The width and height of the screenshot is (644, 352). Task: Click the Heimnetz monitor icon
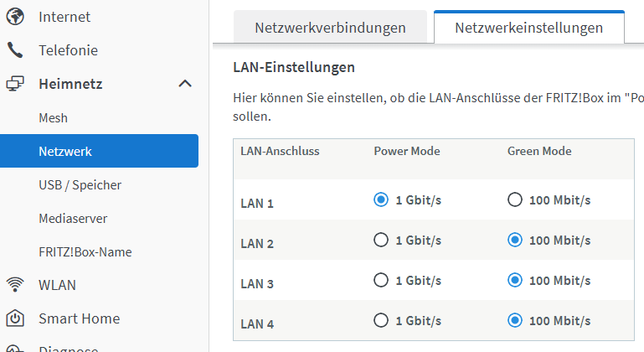(x=15, y=84)
